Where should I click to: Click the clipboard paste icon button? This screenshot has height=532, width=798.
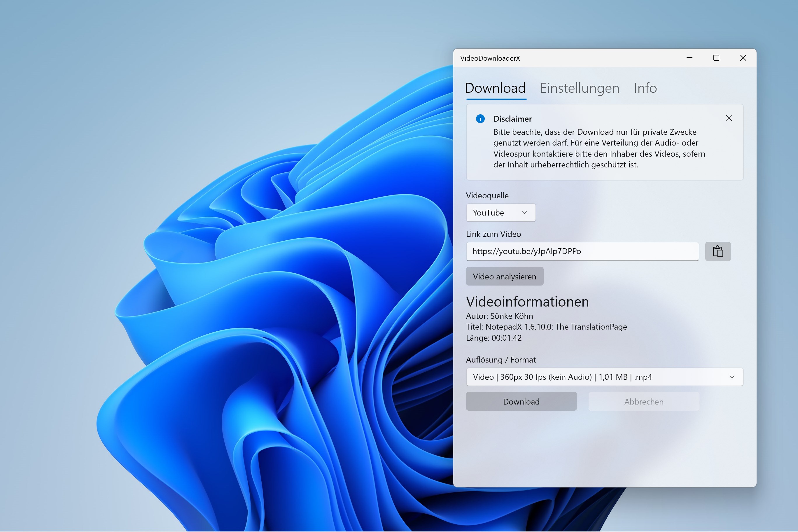(717, 251)
